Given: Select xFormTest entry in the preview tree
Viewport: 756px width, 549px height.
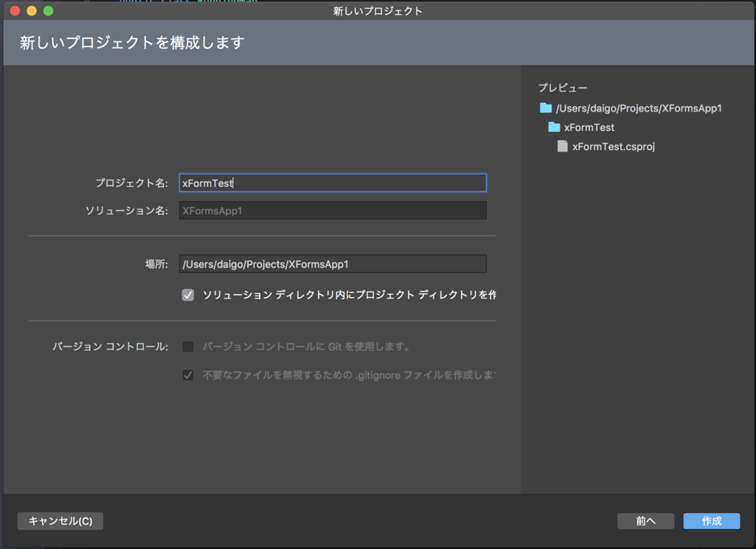Looking at the screenshot, I should coord(592,127).
